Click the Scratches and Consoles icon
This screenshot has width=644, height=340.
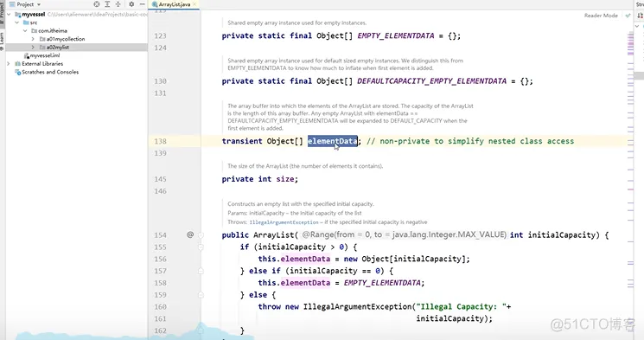click(17, 73)
